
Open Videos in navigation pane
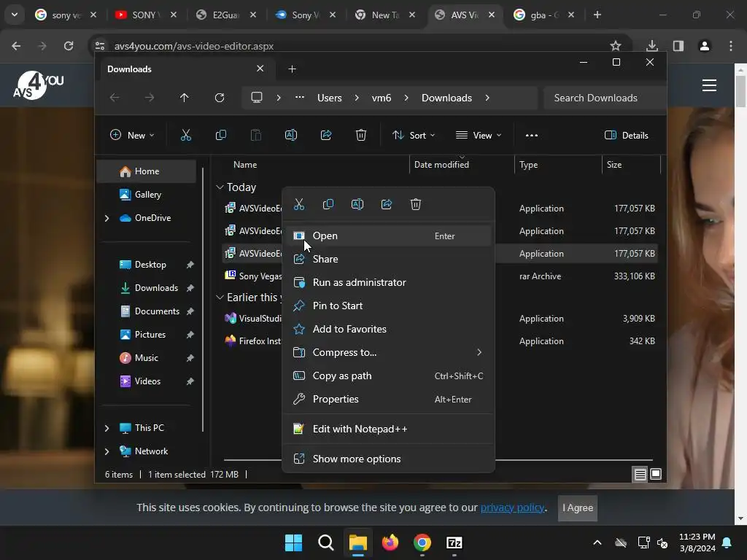pos(147,381)
